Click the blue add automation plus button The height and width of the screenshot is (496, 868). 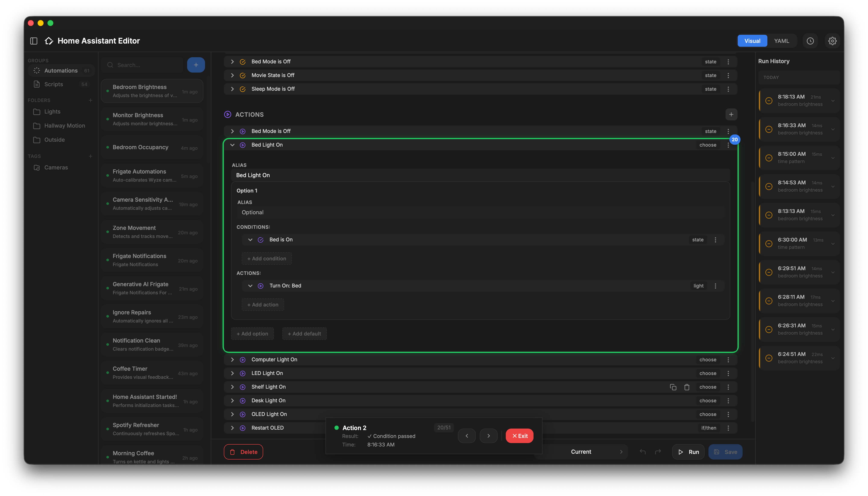click(196, 65)
